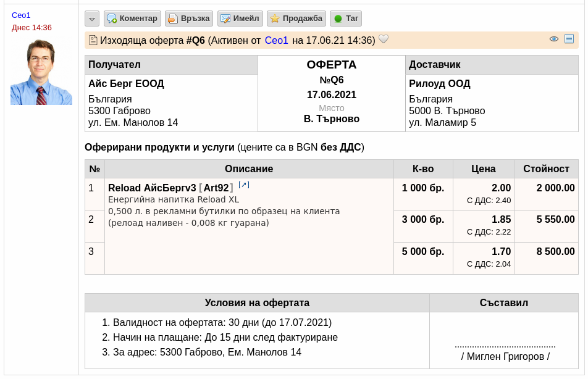Click the supplier address ул. Маламир 5
Viewport: 588px width, 379px height.
tap(442, 123)
